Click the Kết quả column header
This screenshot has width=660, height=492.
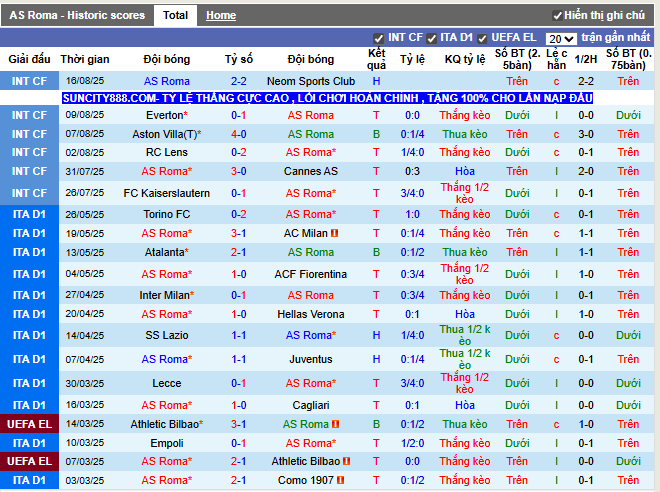coord(376,59)
